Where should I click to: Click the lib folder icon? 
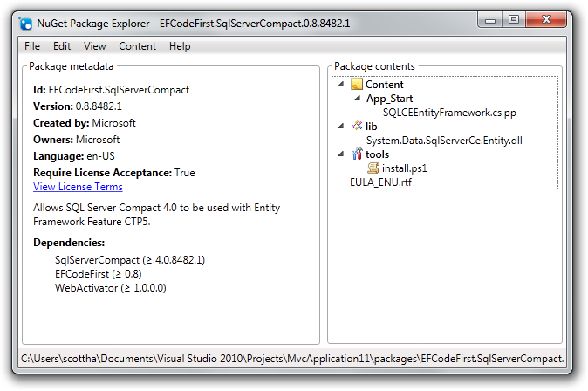[x=357, y=126]
